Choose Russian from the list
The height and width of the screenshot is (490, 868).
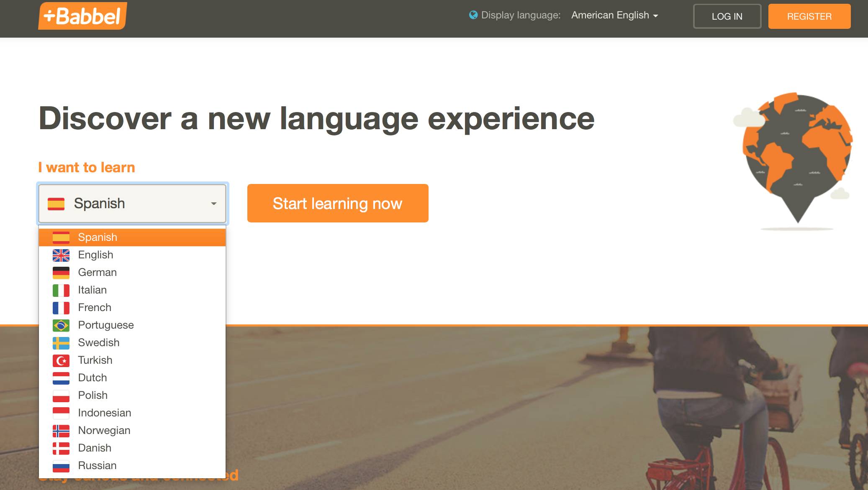[97, 466]
